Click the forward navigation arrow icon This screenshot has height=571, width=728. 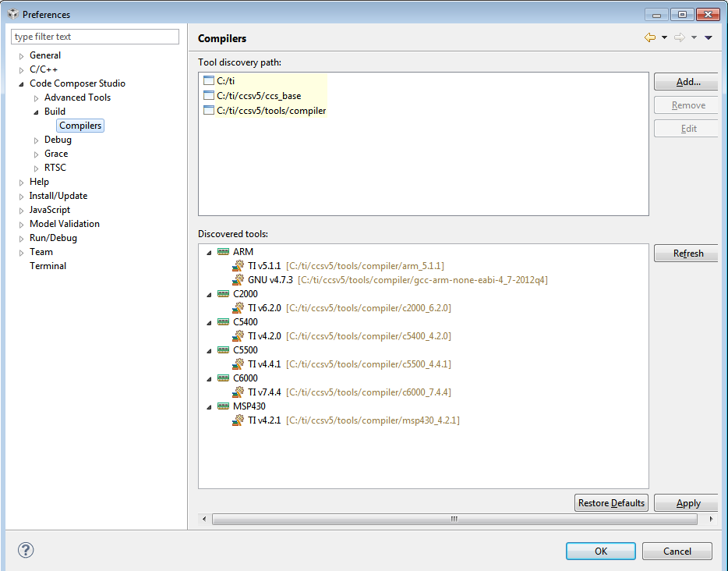[x=679, y=37]
